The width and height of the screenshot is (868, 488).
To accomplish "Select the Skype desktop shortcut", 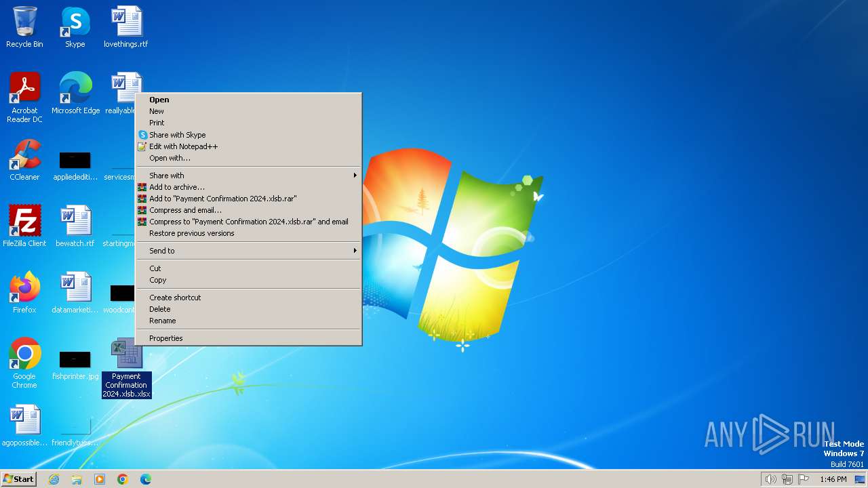I will click(x=75, y=27).
